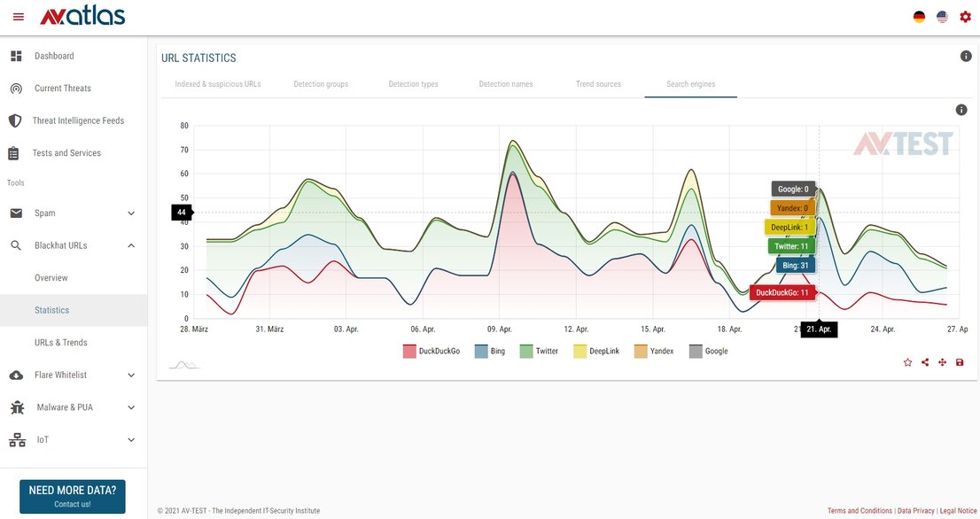Click the move/expand chart arrows icon
The height and width of the screenshot is (519, 980).
point(943,362)
